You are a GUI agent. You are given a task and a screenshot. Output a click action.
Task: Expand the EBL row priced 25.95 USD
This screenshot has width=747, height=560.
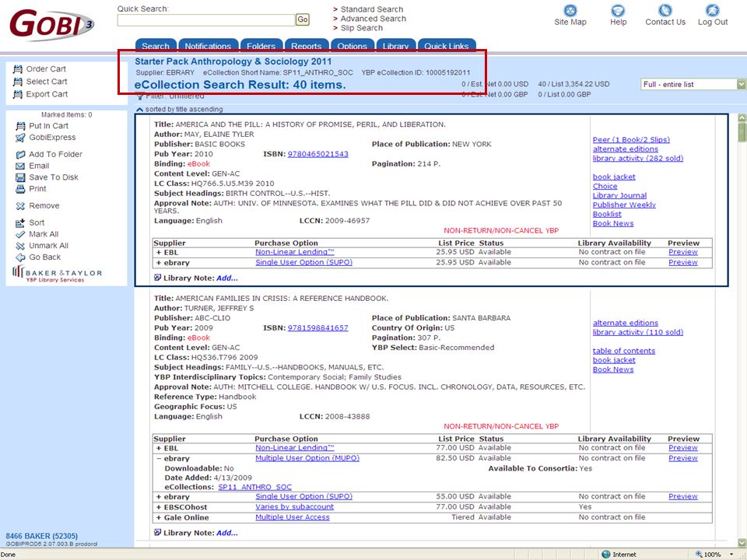(159, 252)
